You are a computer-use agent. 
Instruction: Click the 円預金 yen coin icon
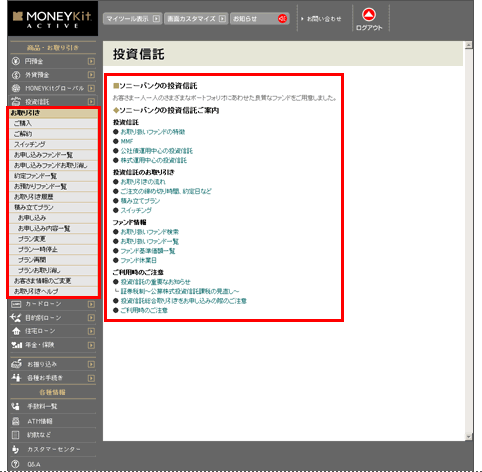coord(16,61)
